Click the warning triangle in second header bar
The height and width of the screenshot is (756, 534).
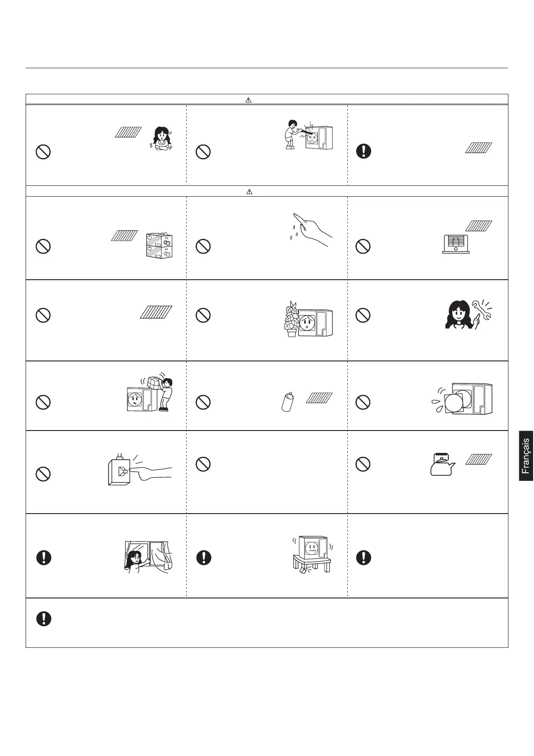click(x=249, y=192)
